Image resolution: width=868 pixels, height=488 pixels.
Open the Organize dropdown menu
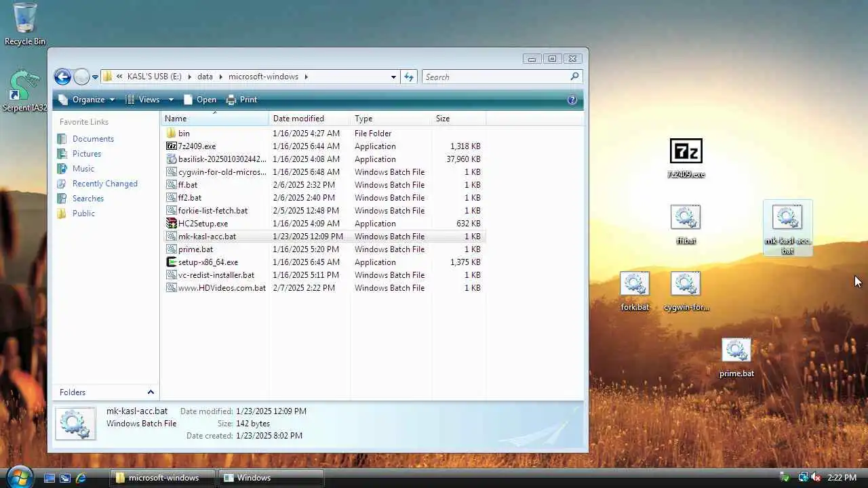(x=87, y=100)
